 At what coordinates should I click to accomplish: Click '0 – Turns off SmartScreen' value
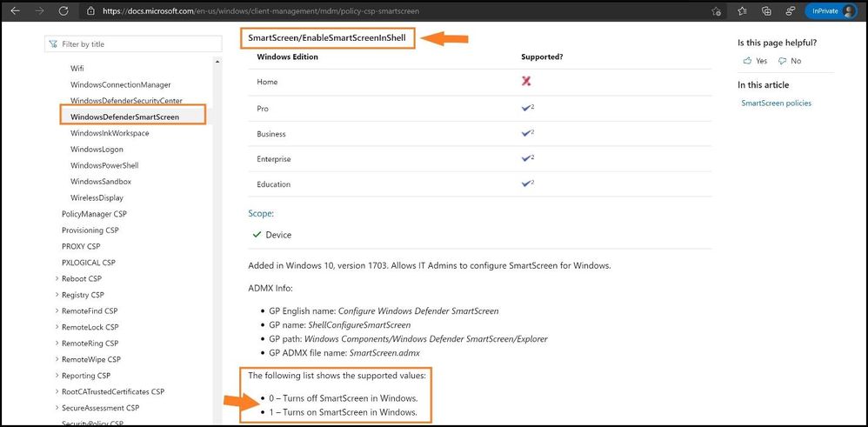(344, 398)
